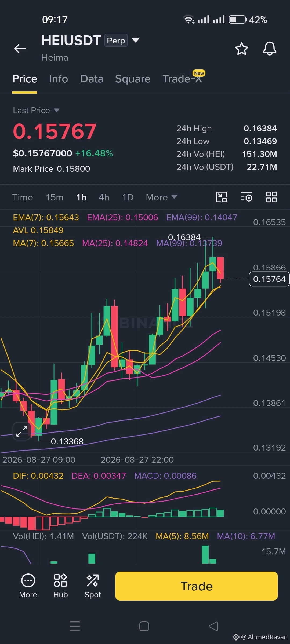Tap volume MA(10): 6.77M label
The height and width of the screenshot is (644, 290).
246,536
